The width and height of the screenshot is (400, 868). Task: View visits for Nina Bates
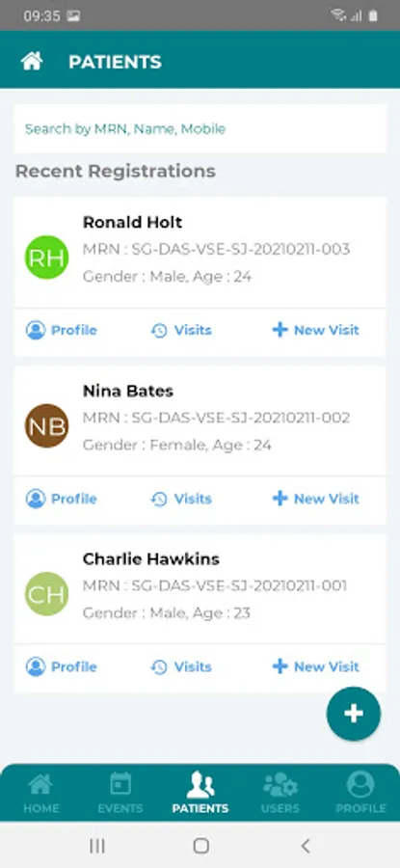point(181,499)
